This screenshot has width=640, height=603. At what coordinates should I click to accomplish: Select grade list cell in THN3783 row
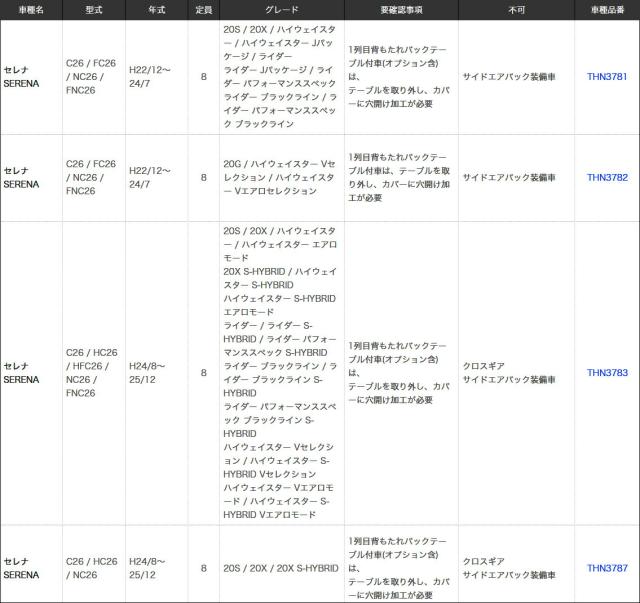280,373
